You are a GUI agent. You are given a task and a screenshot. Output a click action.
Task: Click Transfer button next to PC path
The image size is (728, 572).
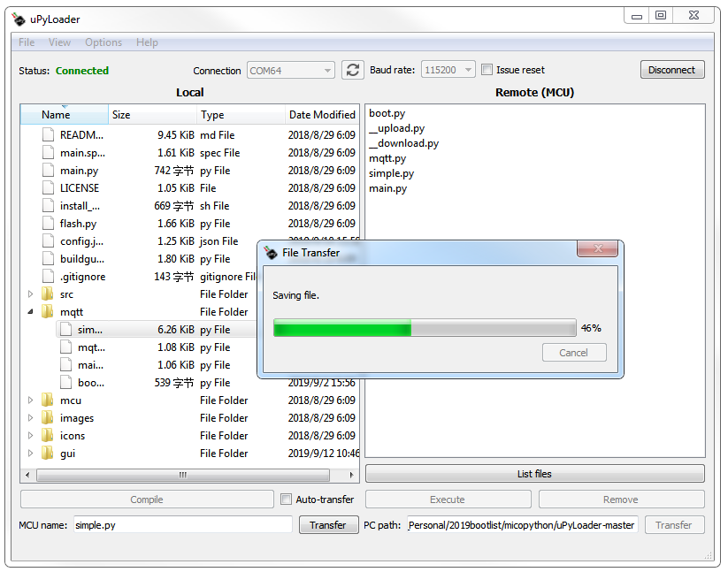[674, 524]
